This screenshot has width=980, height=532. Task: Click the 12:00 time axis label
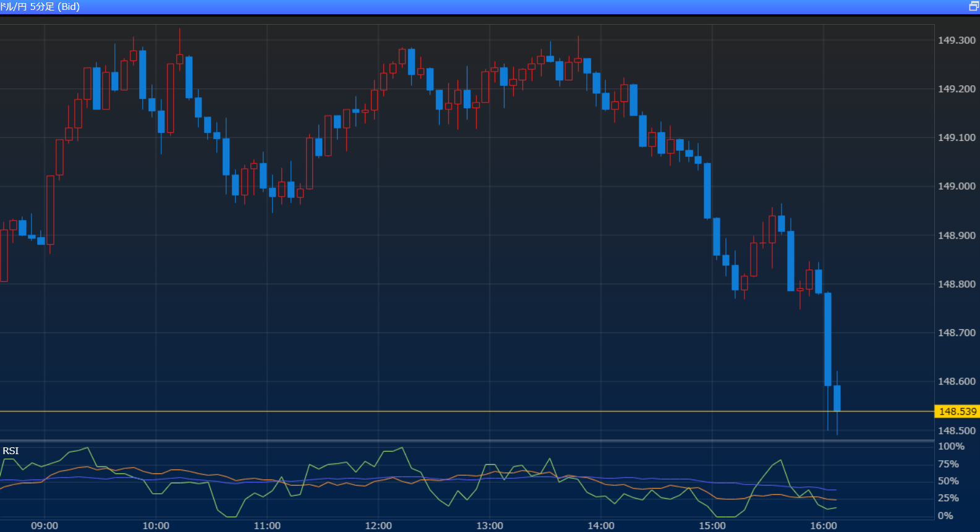pyautogui.click(x=378, y=526)
